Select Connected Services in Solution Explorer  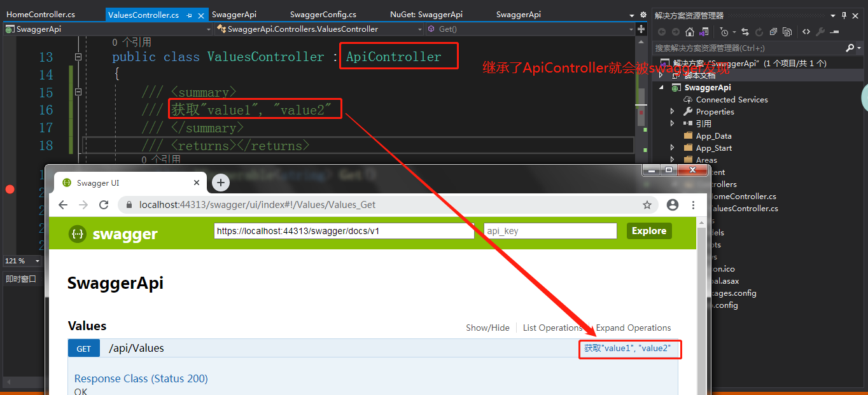click(x=732, y=99)
